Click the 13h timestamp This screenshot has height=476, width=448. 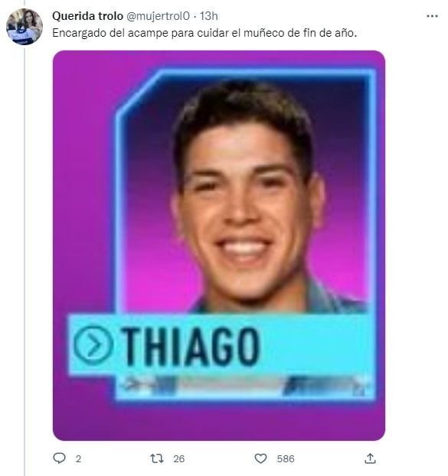click(208, 16)
